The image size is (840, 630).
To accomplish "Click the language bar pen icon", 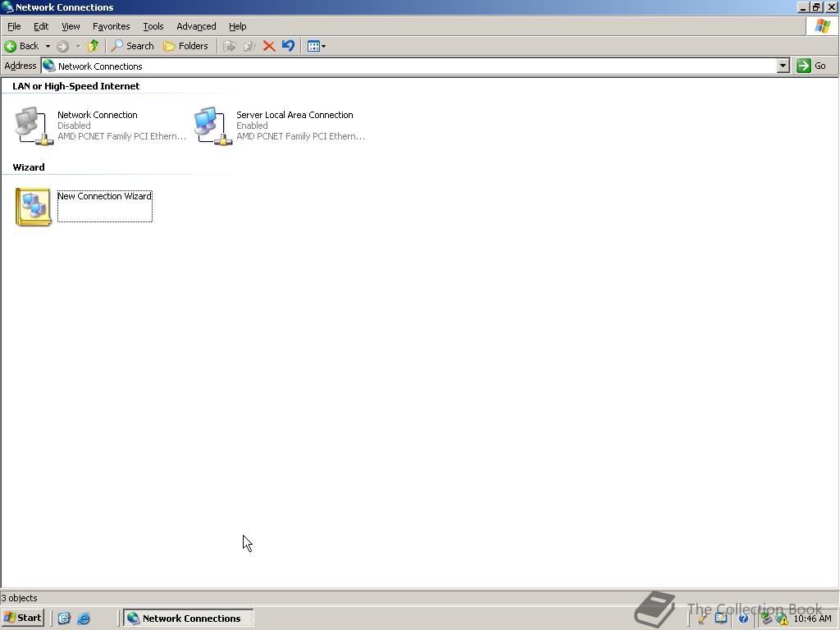I will click(702, 619).
